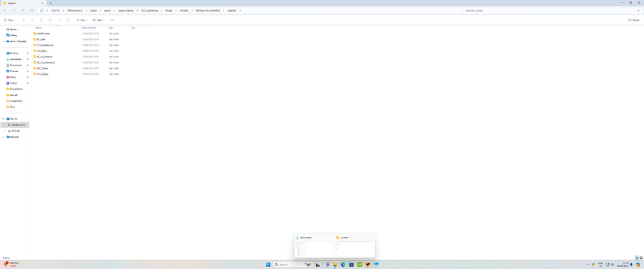
Task: Open NVIDIA app from the taskbar
Action: pyautogui.click(x=359, y=264)
